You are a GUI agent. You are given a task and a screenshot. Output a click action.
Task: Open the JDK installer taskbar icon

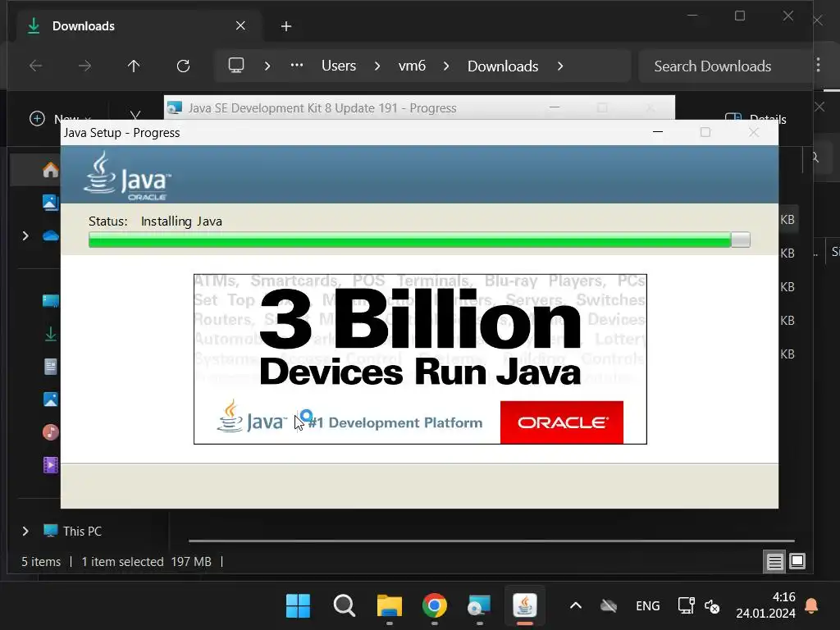click(479, 606)
